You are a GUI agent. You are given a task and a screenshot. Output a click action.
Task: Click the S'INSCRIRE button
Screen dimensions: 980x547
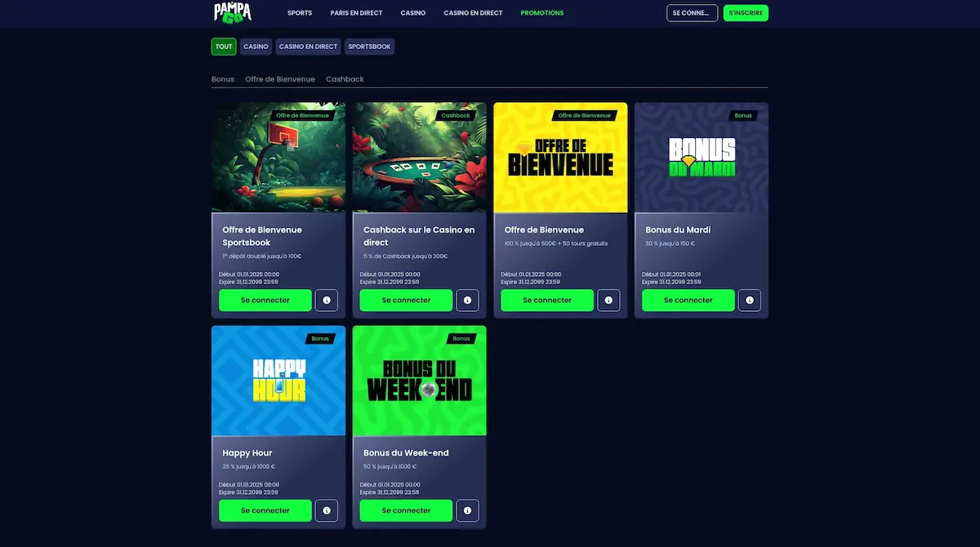coord(746,13)
